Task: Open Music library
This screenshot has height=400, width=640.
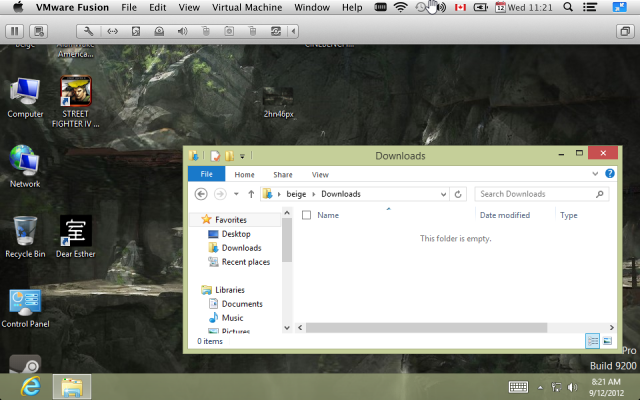Action: (232, 318)
